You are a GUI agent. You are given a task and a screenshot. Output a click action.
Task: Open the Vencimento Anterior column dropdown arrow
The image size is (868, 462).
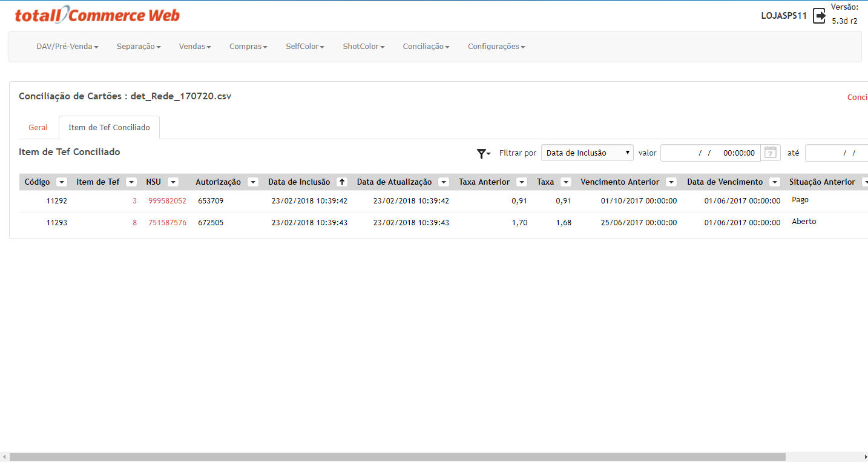671,182
